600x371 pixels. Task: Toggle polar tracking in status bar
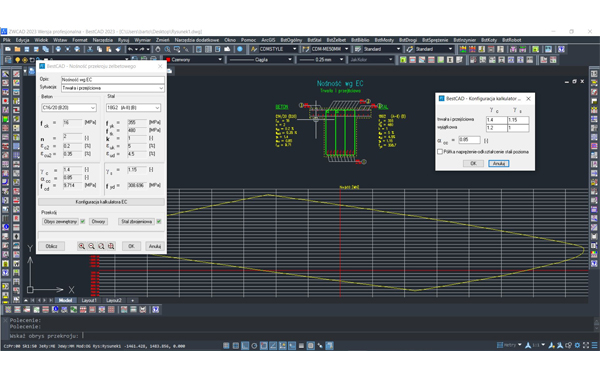tap(254, 346)
